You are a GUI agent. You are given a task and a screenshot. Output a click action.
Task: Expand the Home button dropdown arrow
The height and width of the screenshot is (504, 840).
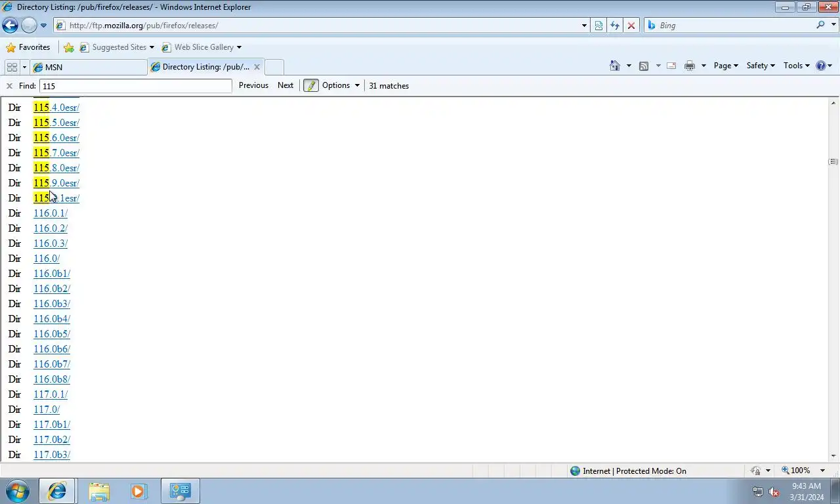(629, 66)
